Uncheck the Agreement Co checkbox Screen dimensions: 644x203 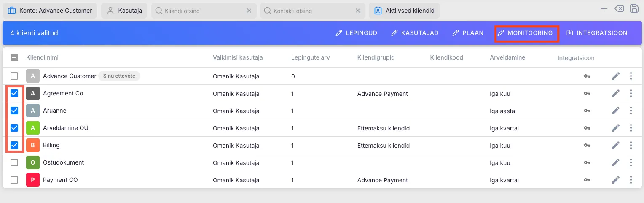[14, 93]
